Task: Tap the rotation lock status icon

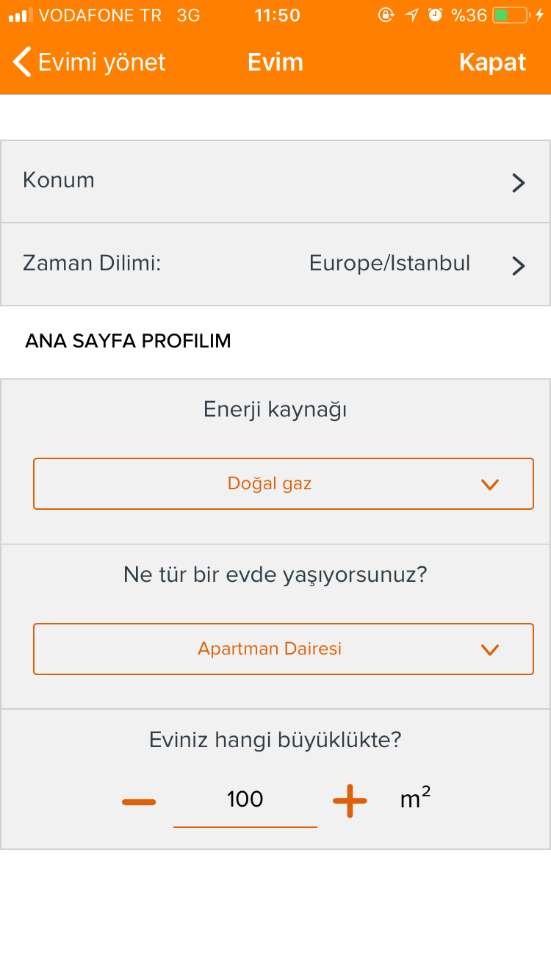Action: pyautogui.click(x=386, y=15)
